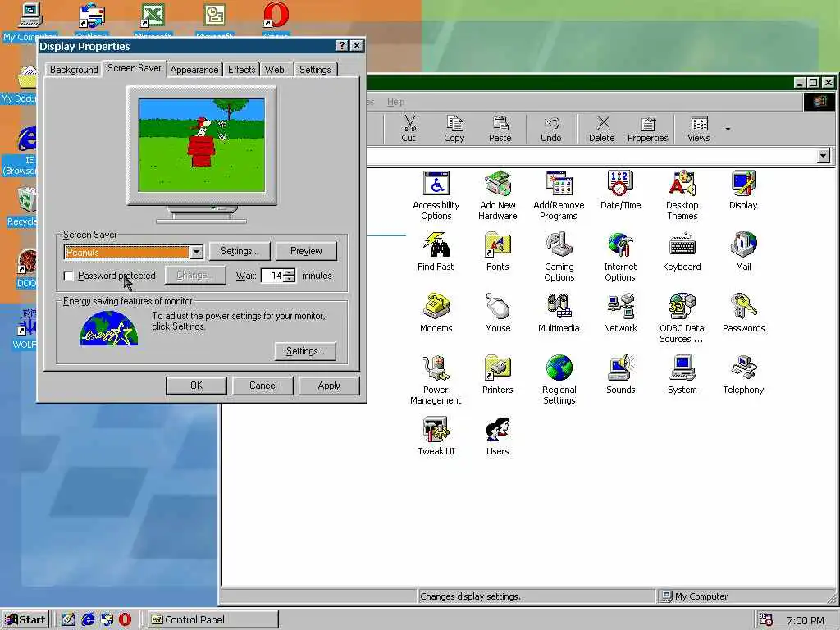Increase the Wait minutes spinner
The width and height of the screenshot is (840, 630).
[x=290, y=272]
